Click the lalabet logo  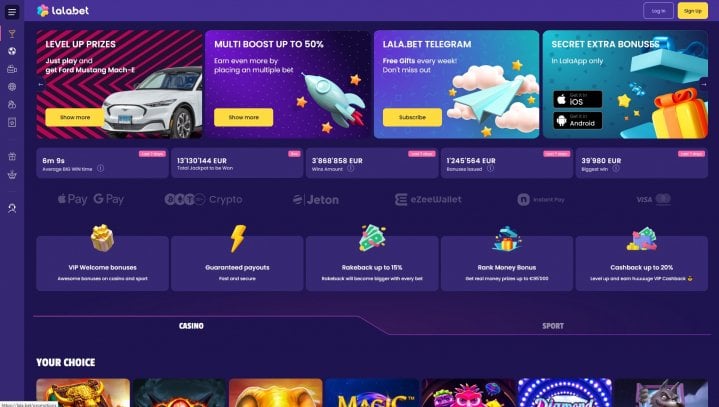(x=63, y=11)
